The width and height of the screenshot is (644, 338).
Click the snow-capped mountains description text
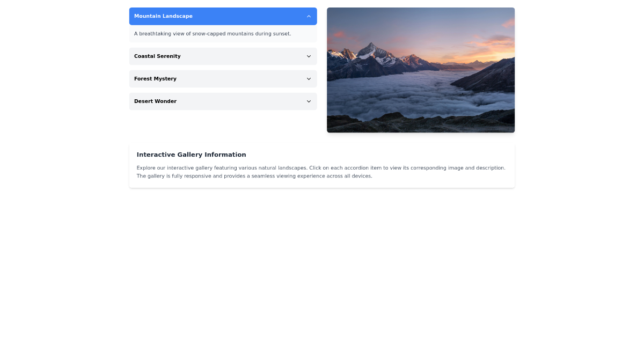[x=213, y=33]
